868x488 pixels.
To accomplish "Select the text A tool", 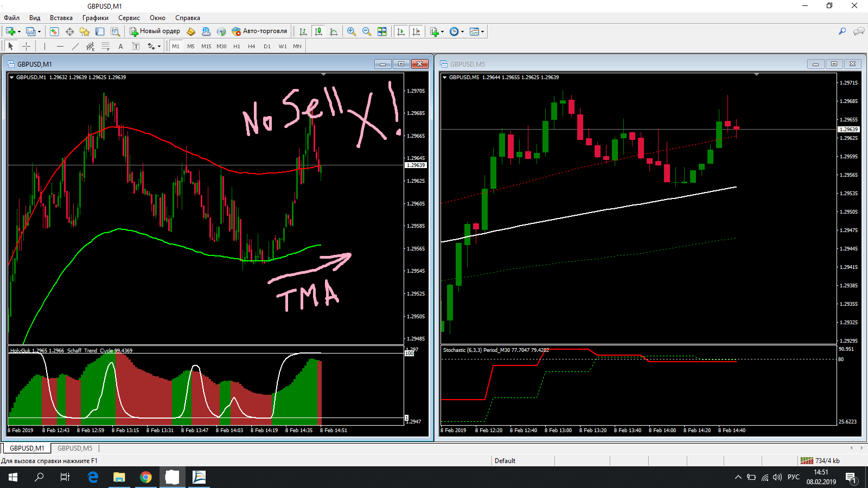I will pyautogui.click(x=121, y=46).
